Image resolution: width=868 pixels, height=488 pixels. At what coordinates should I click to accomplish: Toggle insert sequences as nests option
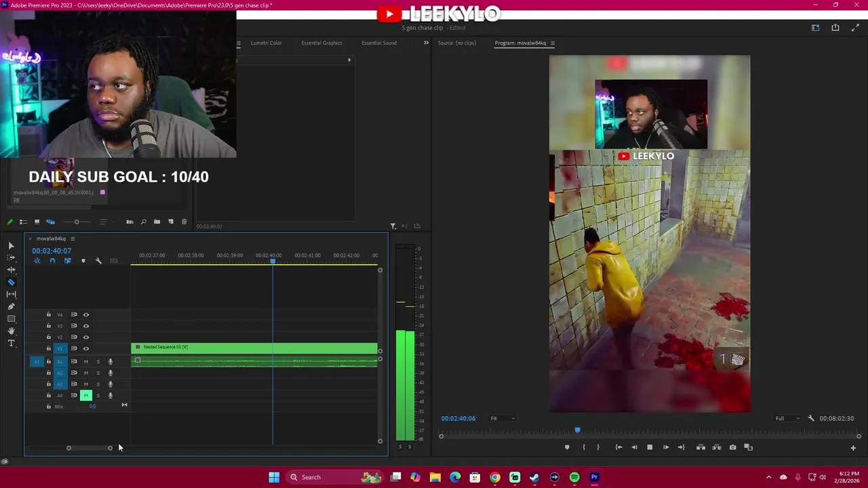click(x=37, y=261)
